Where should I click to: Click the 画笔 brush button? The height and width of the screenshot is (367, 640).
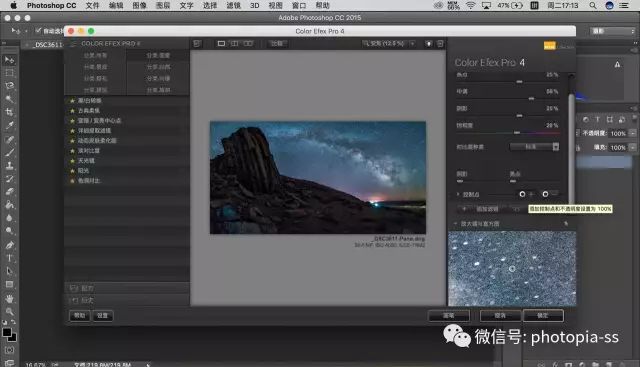(449, 316)
